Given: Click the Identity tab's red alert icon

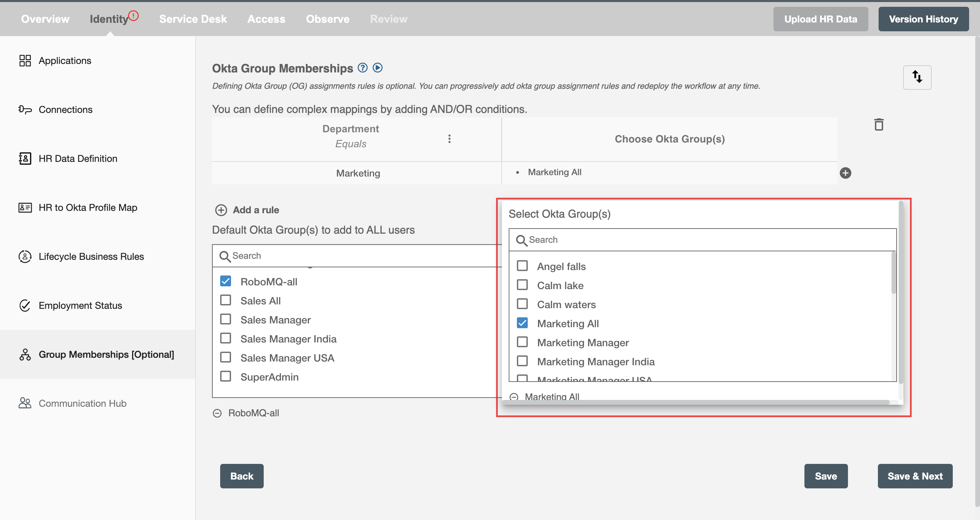Looking at the screenshot, I should 133,16.
